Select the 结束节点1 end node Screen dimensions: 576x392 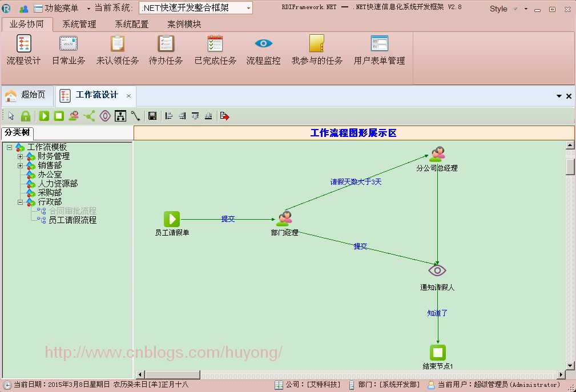coord(437,353)
